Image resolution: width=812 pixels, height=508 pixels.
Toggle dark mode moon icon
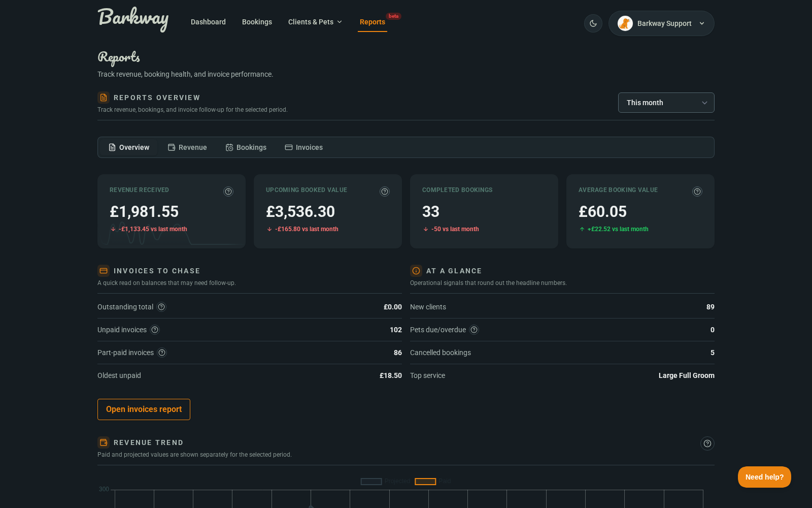click(593, 23)
